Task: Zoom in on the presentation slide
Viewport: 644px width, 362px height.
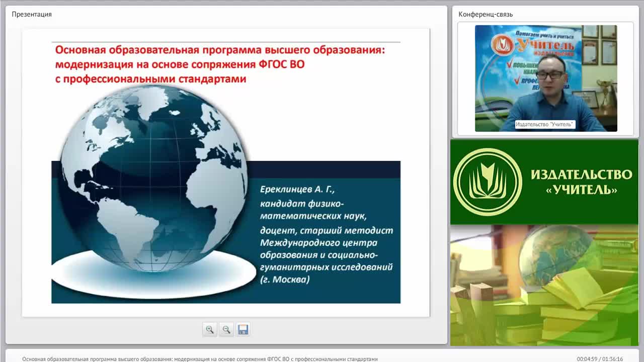Action: click(x=210, y=330)
